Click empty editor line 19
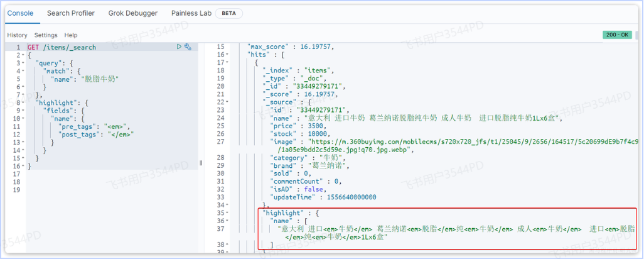 (x=112, y=190)
